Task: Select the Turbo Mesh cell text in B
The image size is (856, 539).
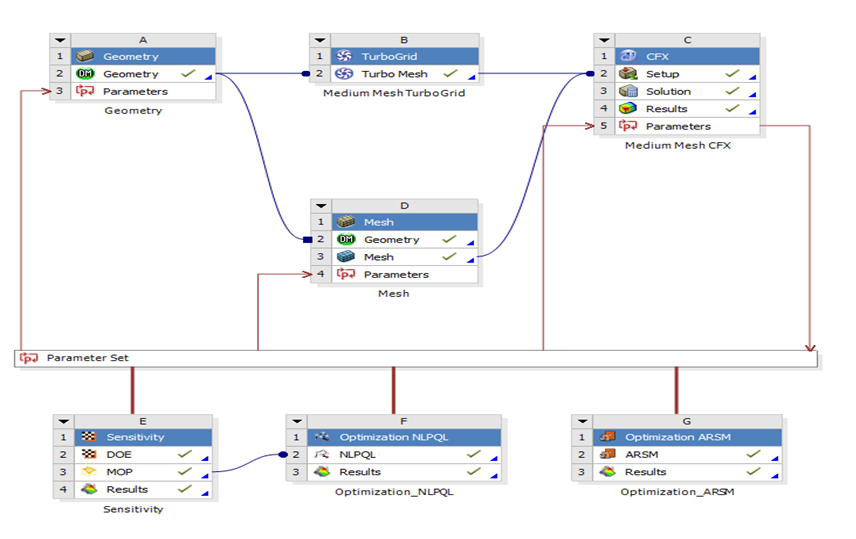Action: coord(395,74)
